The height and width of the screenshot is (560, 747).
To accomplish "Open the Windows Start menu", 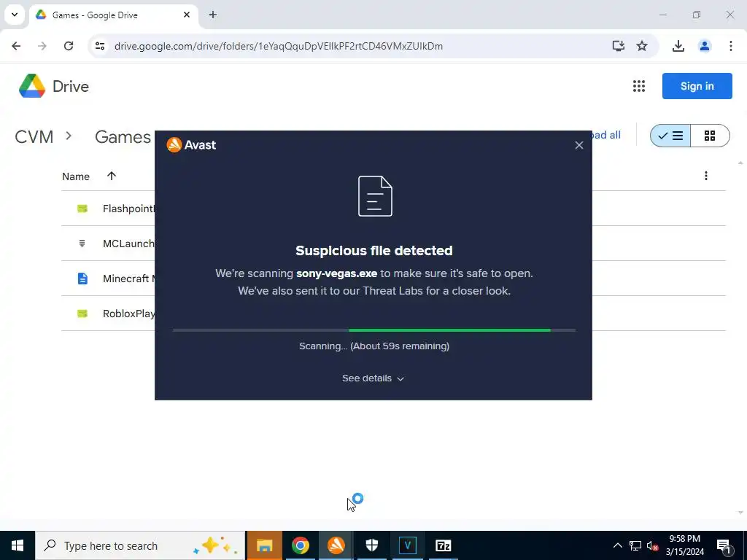I will pos(18,545).
